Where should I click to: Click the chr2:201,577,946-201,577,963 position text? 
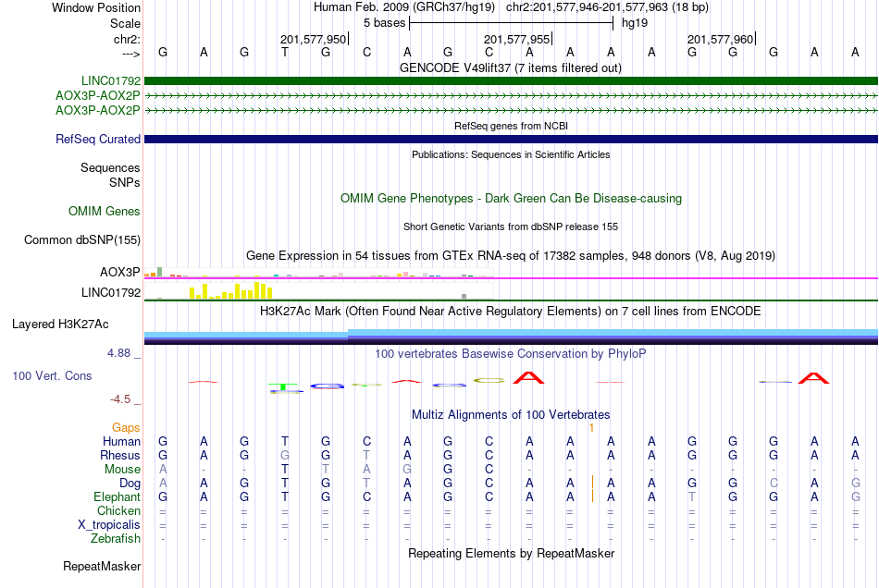coord(607,7)
